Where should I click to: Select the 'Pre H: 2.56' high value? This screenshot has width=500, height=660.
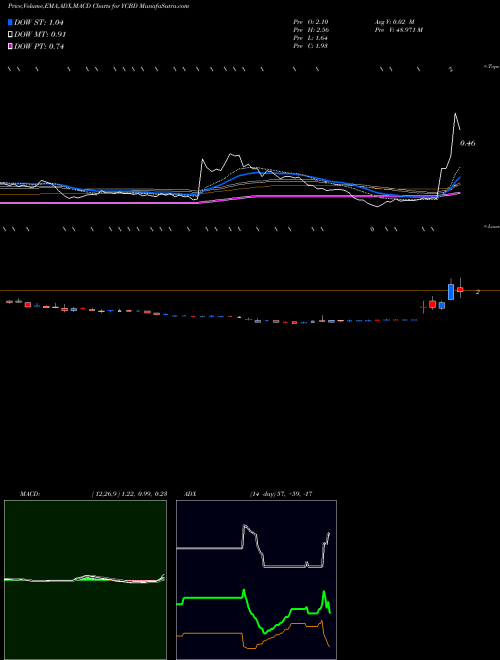(311, 30)
